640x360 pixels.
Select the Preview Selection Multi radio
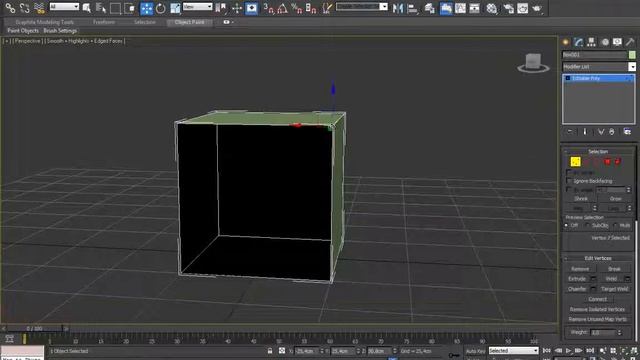[616, 225]
